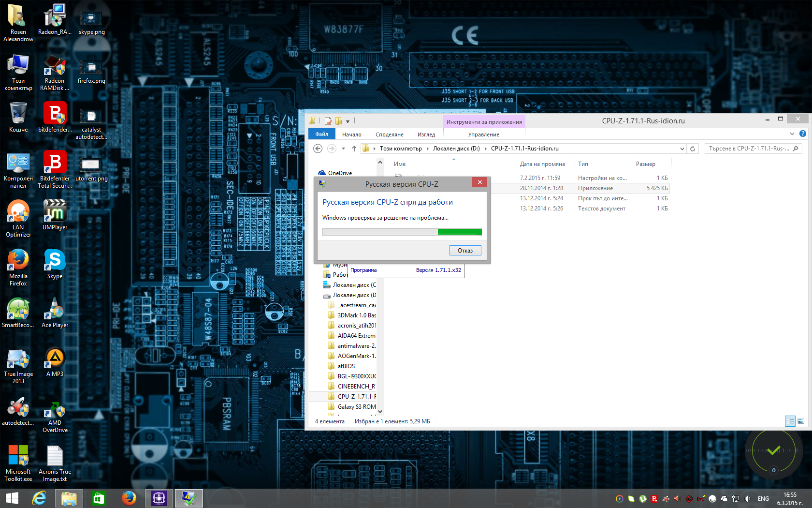Open the Acronis True Image.txt file icon
The height and width of the screenshot is (508, 812).
click(x=55, y=463)
